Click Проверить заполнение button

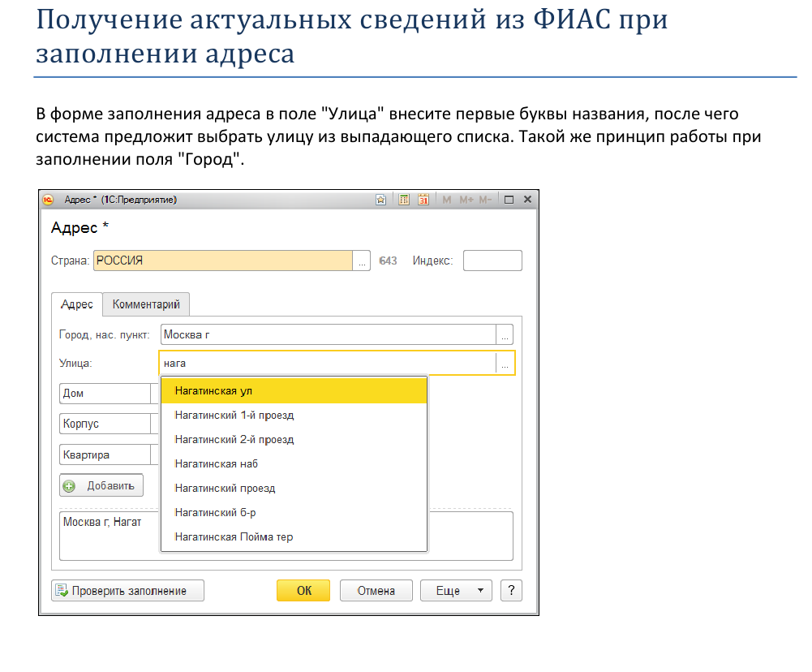tap(128, 591)
